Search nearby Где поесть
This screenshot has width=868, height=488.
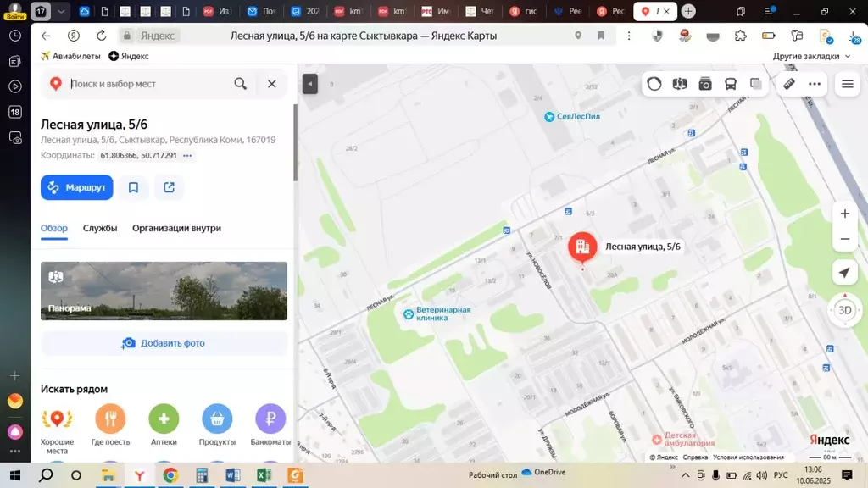pos(111,425)
